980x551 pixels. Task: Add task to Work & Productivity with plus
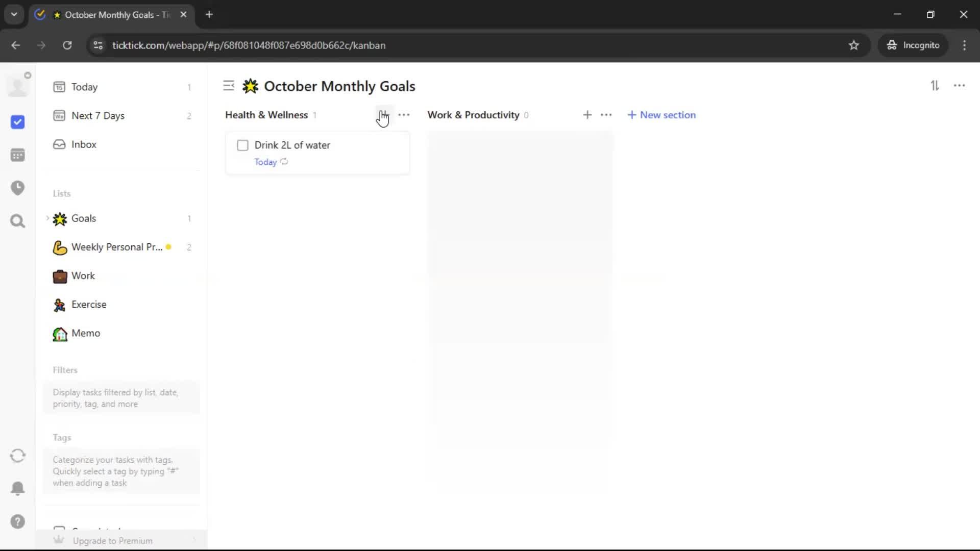pyautogui.click(x=587, y=115)
